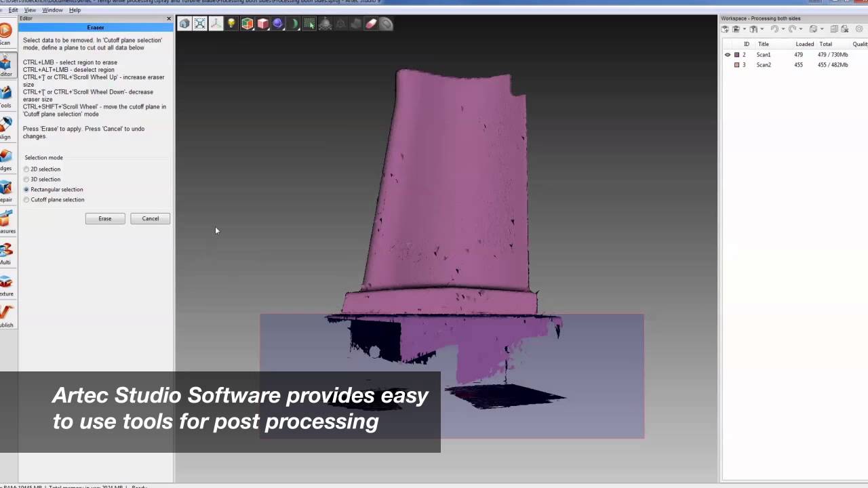This screenshot has height=488, width=868.
Task: Click the history icon in Workspace toolbar
Action: 813,29
